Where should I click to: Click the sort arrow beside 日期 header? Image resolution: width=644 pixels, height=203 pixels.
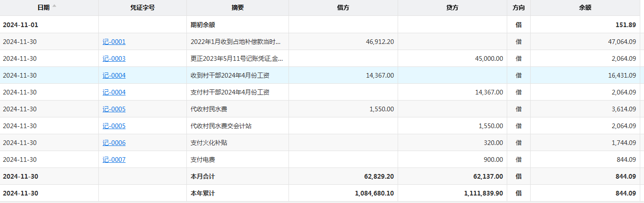pos(54,6)
